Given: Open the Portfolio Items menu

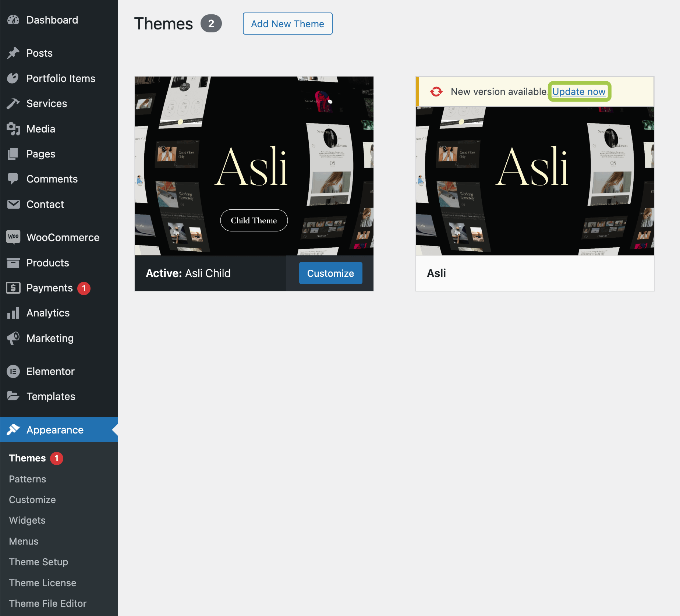Looking at the screenshot, I should pos(61,78).
